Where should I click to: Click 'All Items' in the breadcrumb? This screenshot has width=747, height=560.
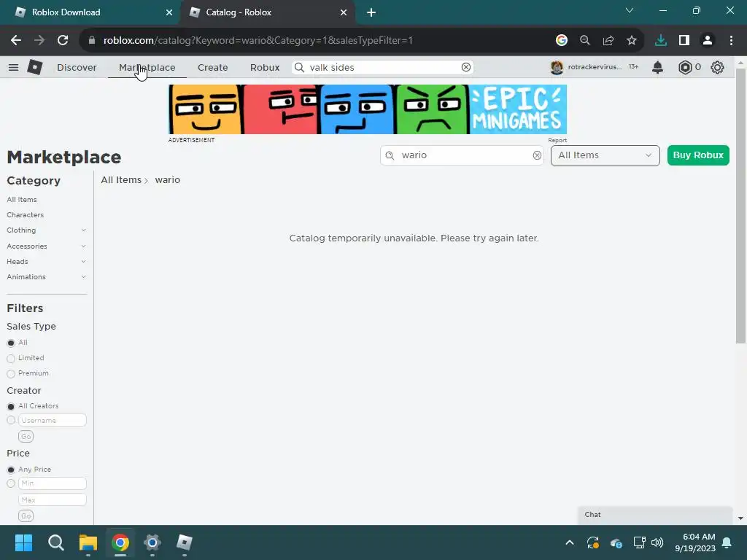[x=121, y=180]
